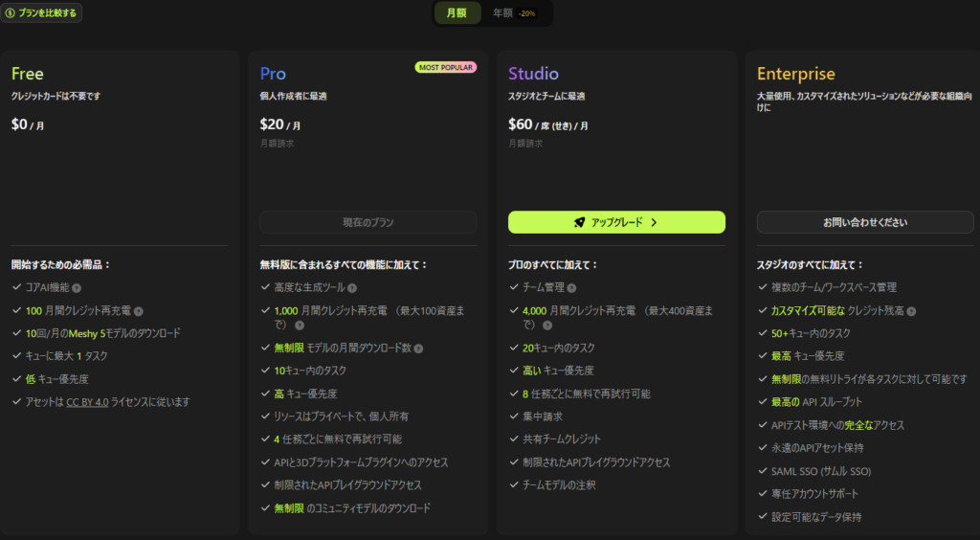980x540 pixels.
Task: Click rocket icon on アップグレード button
Action: [x=579, y=222]
